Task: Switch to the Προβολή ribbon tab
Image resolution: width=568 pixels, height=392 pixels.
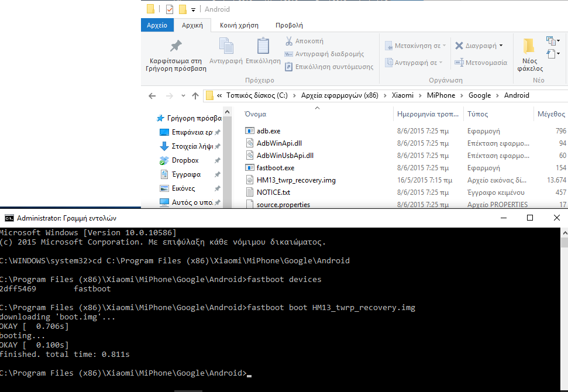Action: point(289,25)
